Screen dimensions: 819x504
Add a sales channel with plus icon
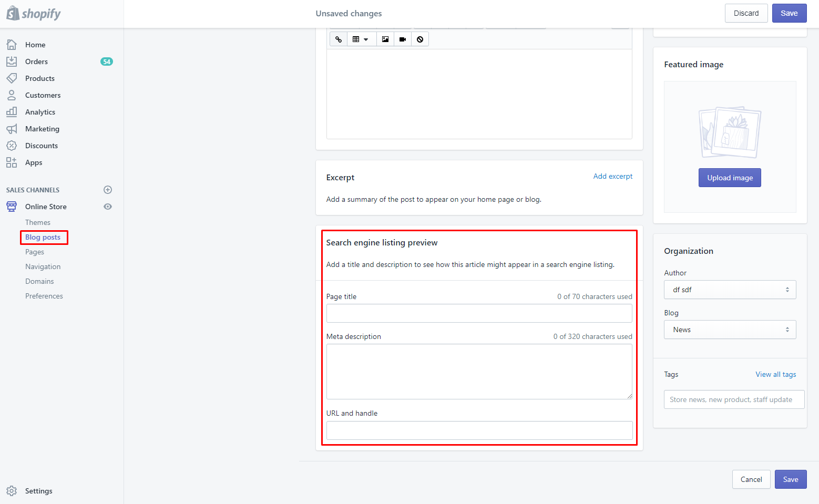(108, 190)
